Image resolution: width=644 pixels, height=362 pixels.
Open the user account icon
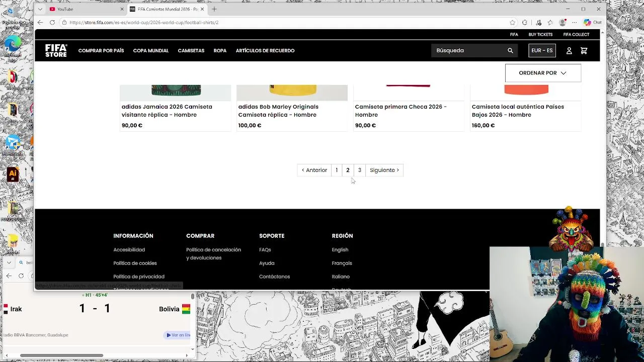(569, 51)
